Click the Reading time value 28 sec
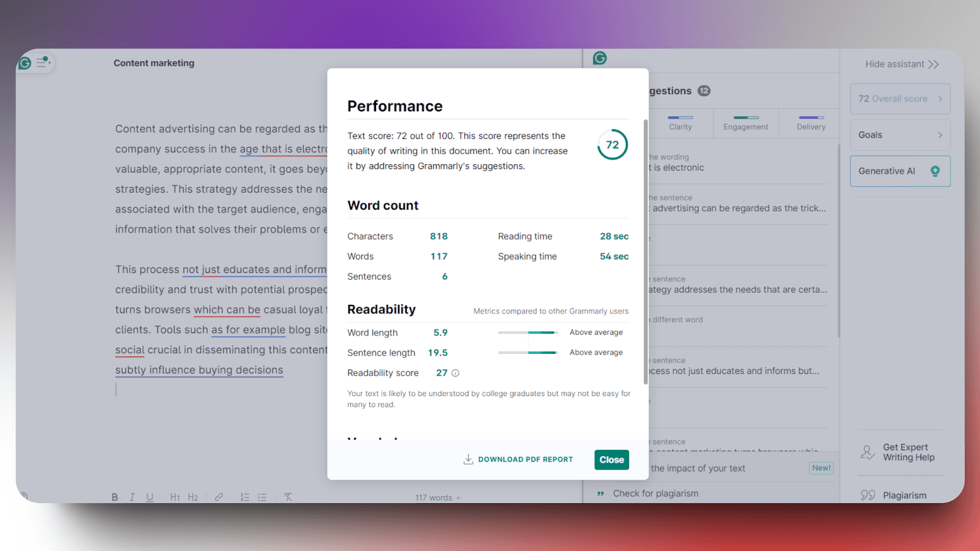The image size is (980, 551). 614,236
